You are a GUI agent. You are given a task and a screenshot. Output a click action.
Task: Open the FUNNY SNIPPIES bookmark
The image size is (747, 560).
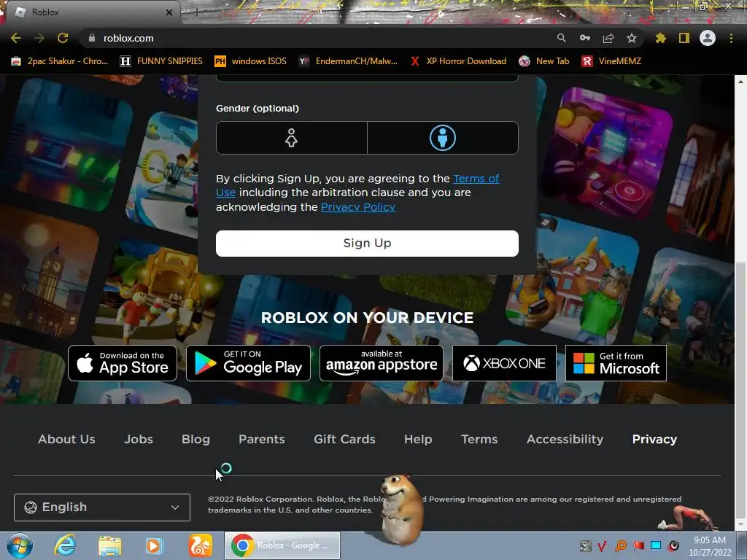coord(161,61)
